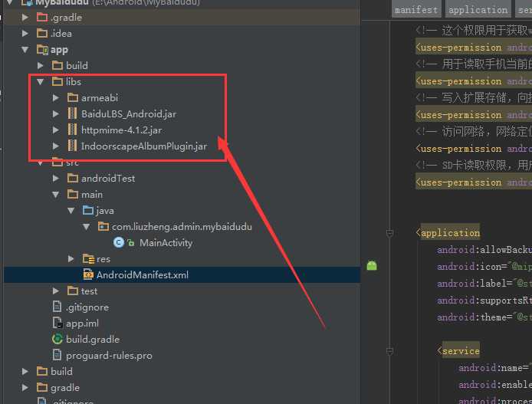Fold the service tag in gutter
Viewport: 532px width, 404px height.
(390, 351)
